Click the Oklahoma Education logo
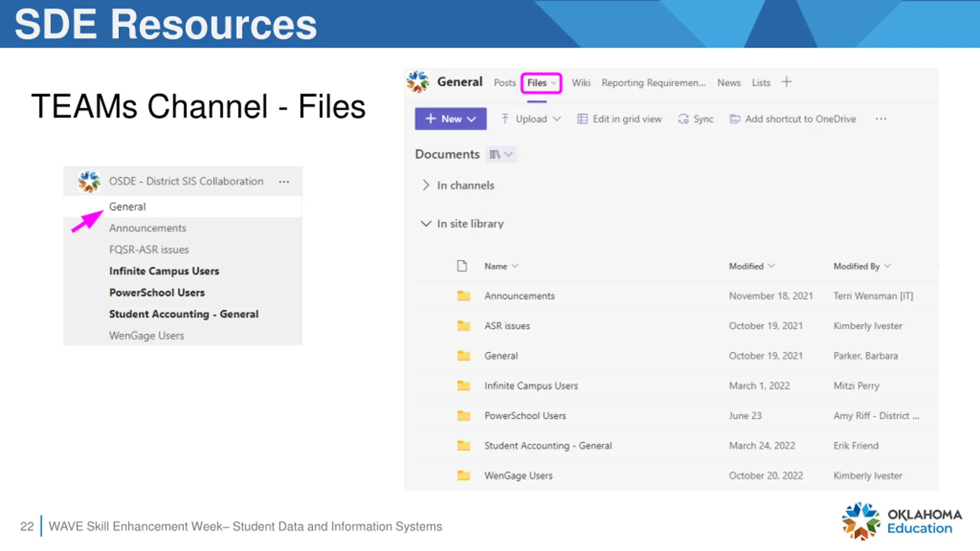The height and width of the screenshot is (551, 980). (x=902, y=521)
